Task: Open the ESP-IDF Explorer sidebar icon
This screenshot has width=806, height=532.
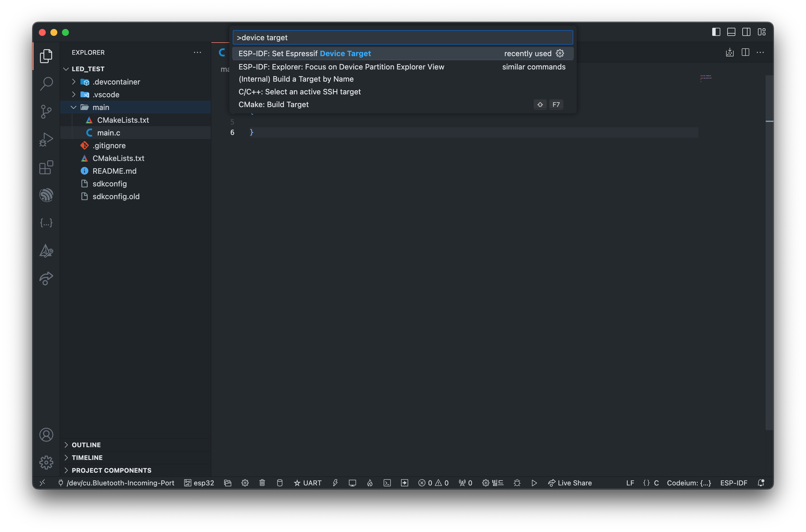Action: 46,195
